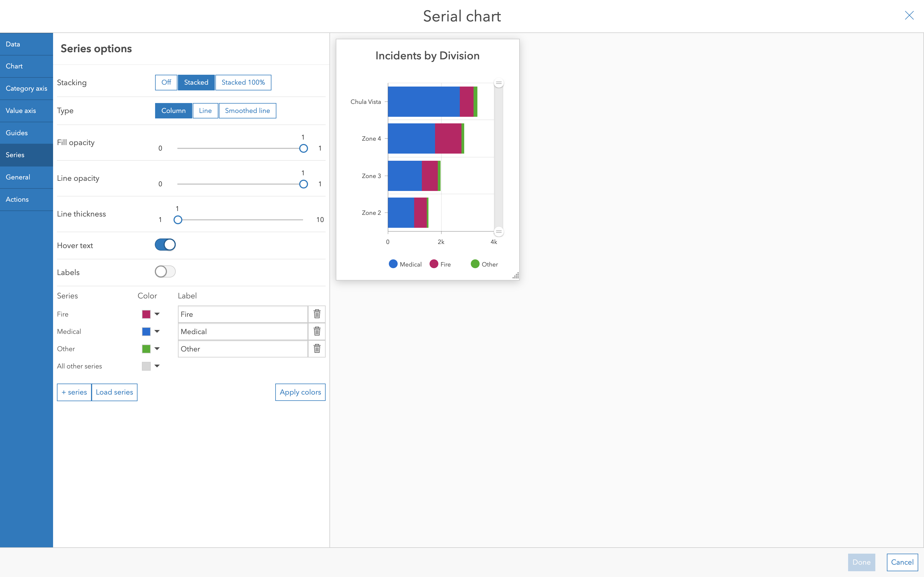924x577 pixels.
Task: Click the Medical label text field
Action: pyautogui.click(x=243, y=332)
